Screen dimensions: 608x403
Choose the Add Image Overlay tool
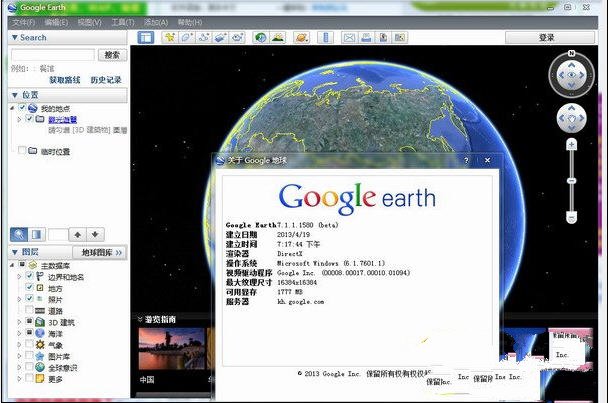point(221,38)
